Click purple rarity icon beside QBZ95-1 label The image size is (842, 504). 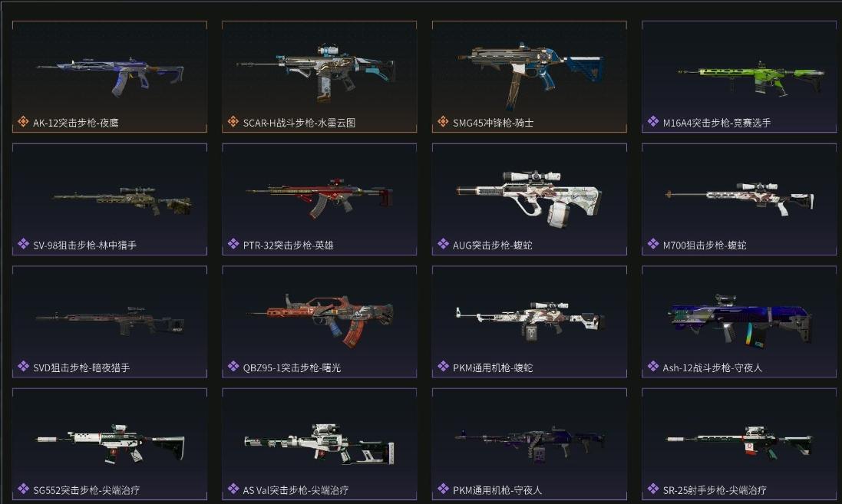[233, 367]
